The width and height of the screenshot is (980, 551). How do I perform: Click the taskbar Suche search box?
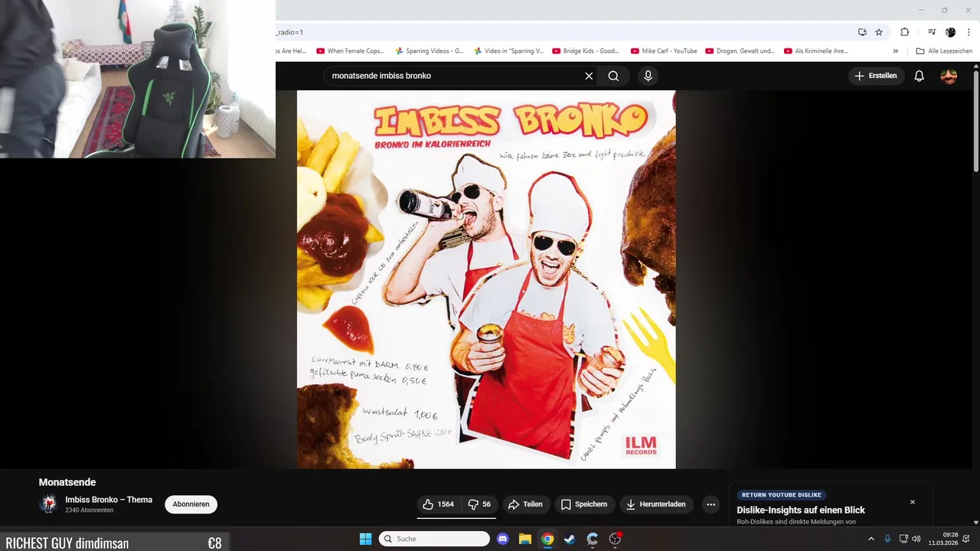pos(434,539)
